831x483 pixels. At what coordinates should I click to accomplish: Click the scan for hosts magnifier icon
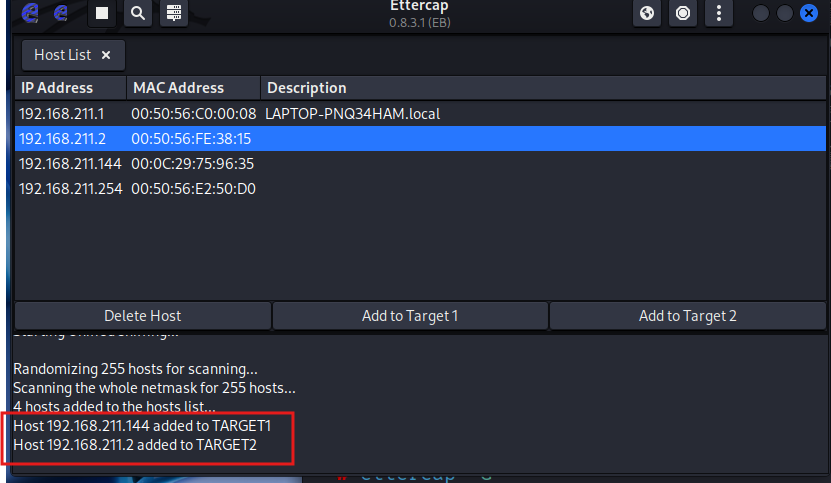(x=138, y=13)
